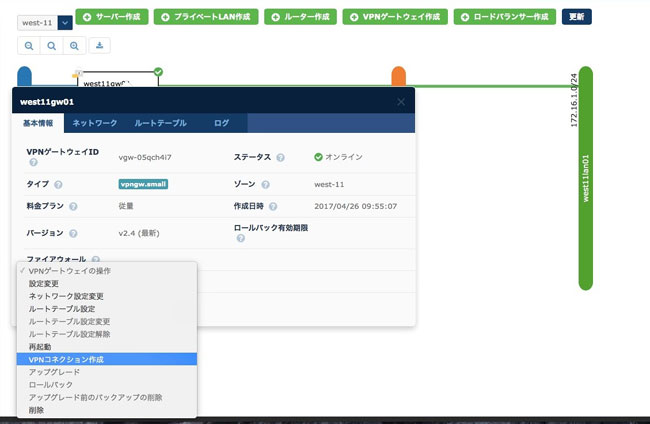Choose 再起動 in the operations dropdown
Screen dimensions: 650x424
[x=42, y=346]
